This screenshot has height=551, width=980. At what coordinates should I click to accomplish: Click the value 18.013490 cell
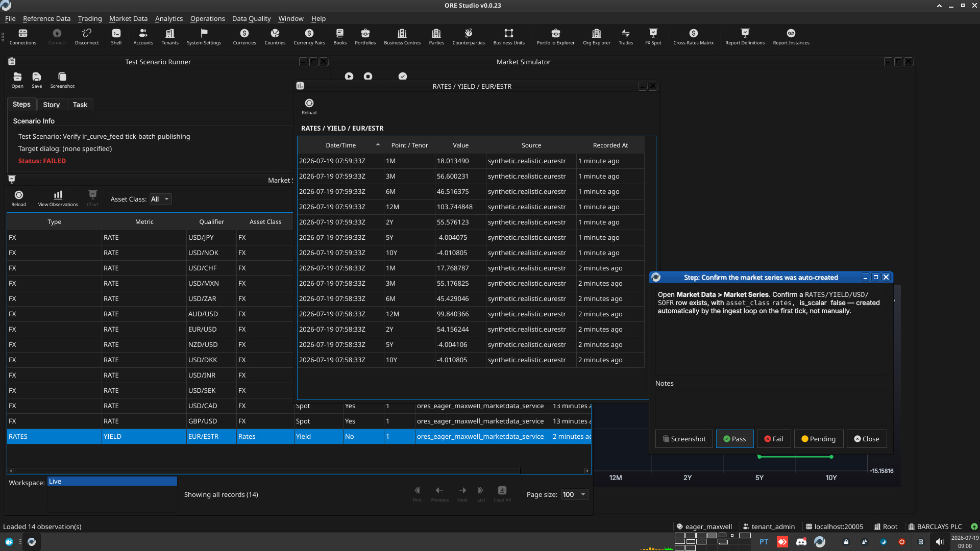[460, 161]
